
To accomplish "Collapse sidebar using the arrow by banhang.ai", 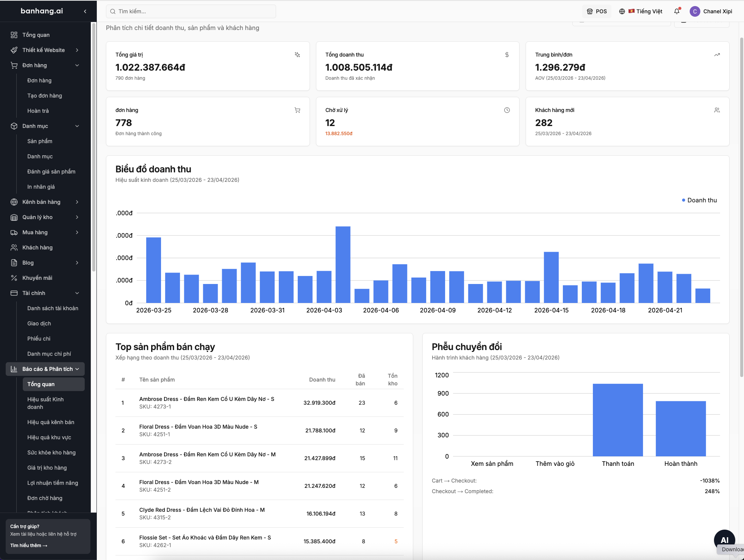I will [x=85, y=11].
